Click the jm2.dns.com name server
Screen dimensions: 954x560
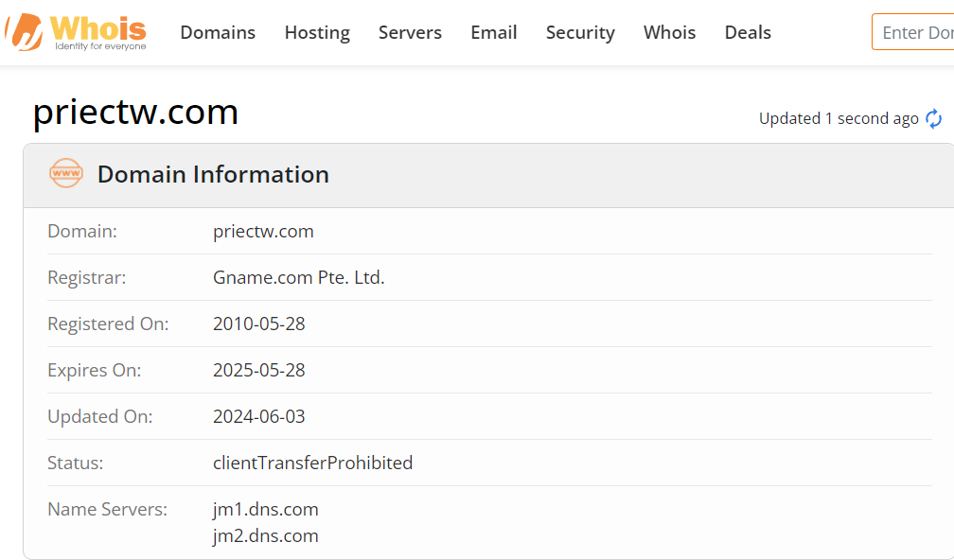coord(265,535)
